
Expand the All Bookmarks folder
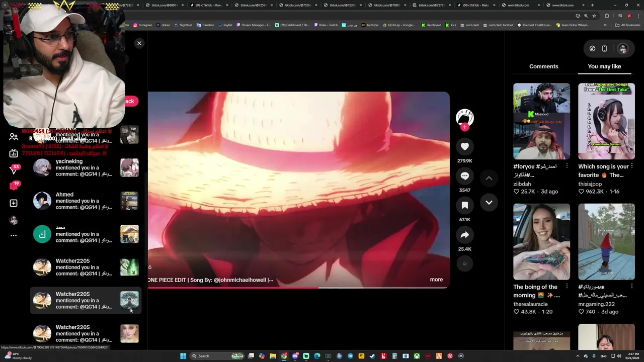[x=628, y=25]
